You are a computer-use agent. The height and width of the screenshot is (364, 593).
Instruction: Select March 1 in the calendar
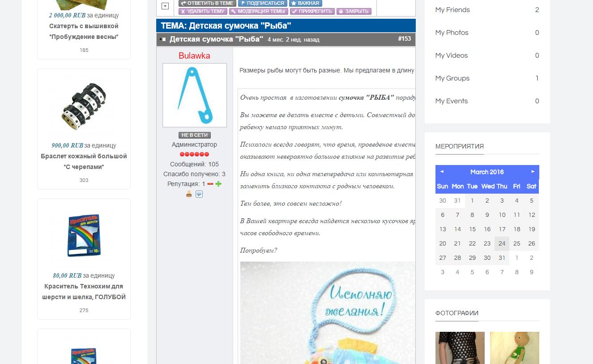[x=472, y=201]
